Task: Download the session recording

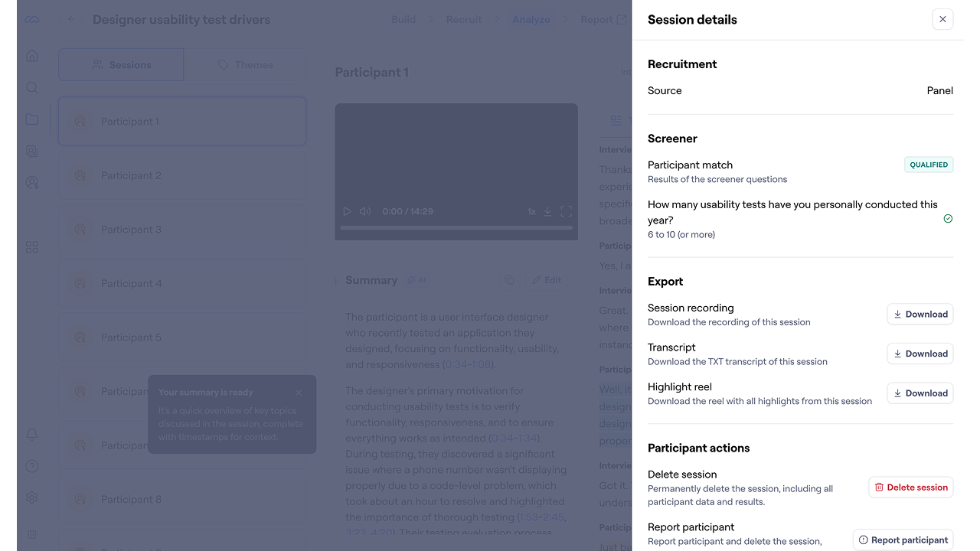Action: pyautogui.click(x=920, y=315)
